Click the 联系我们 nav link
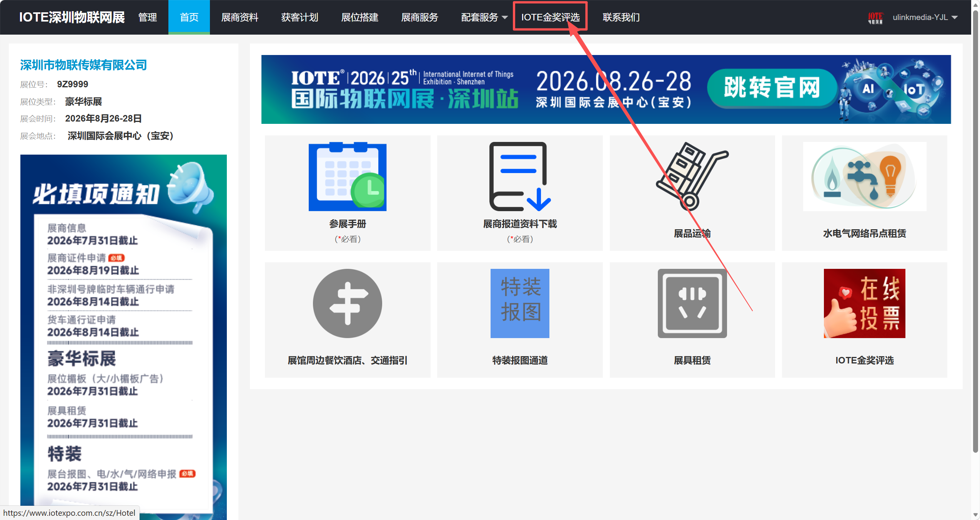 621,18
